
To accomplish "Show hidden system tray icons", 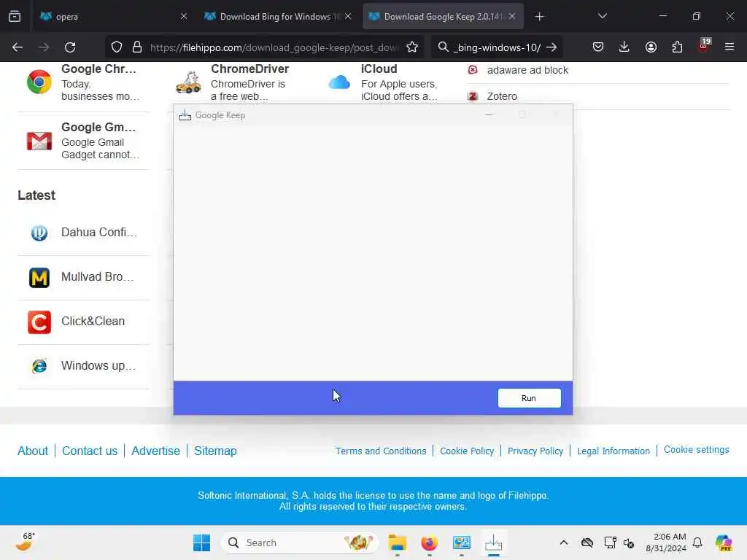I will pos(564,542).
